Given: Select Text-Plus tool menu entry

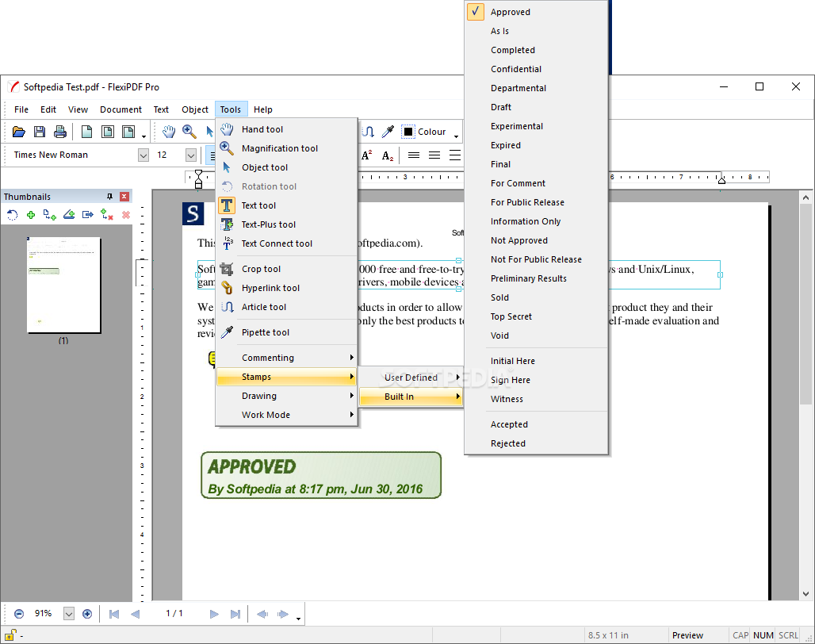Looking at the screenshot, I should tap(286, 224).
